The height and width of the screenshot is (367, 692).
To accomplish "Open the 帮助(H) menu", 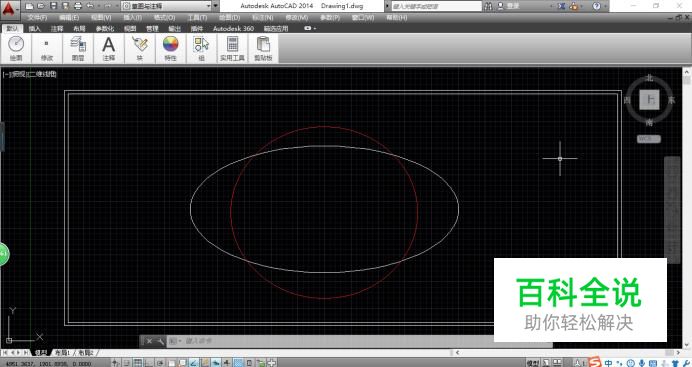I will coord(397,18).
